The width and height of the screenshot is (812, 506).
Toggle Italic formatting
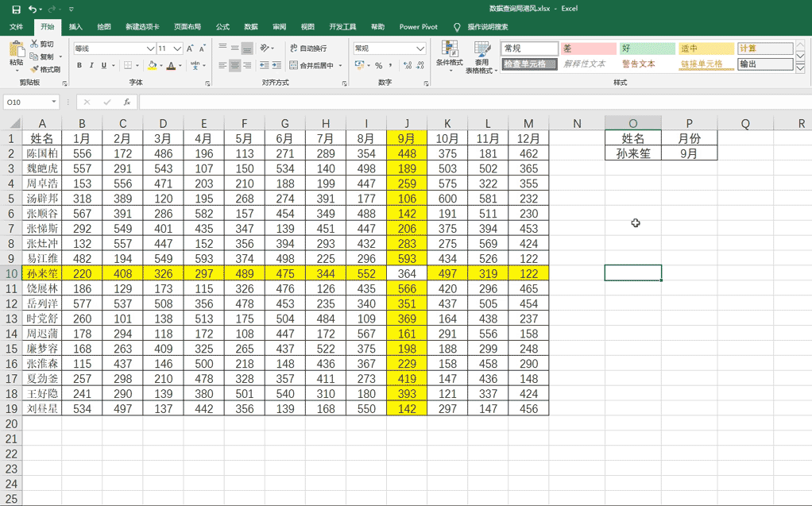tap(91, 65)
